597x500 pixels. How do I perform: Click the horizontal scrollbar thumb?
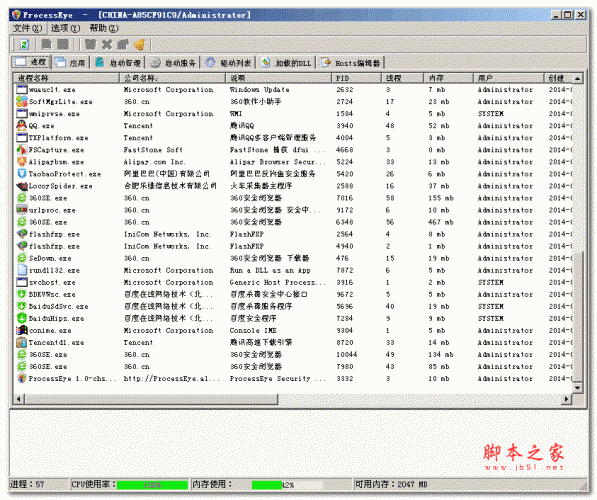click(x=151, y=399)
